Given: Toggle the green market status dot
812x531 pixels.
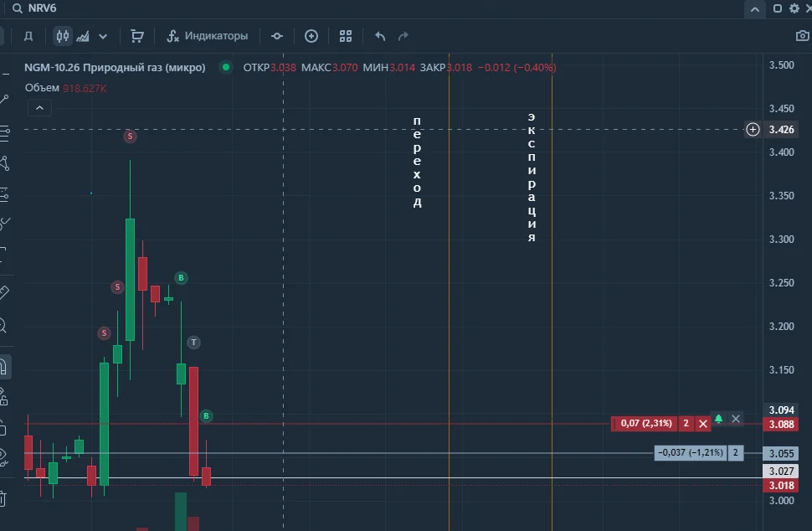Looking at the screenshot, I should tap(226, 67).
